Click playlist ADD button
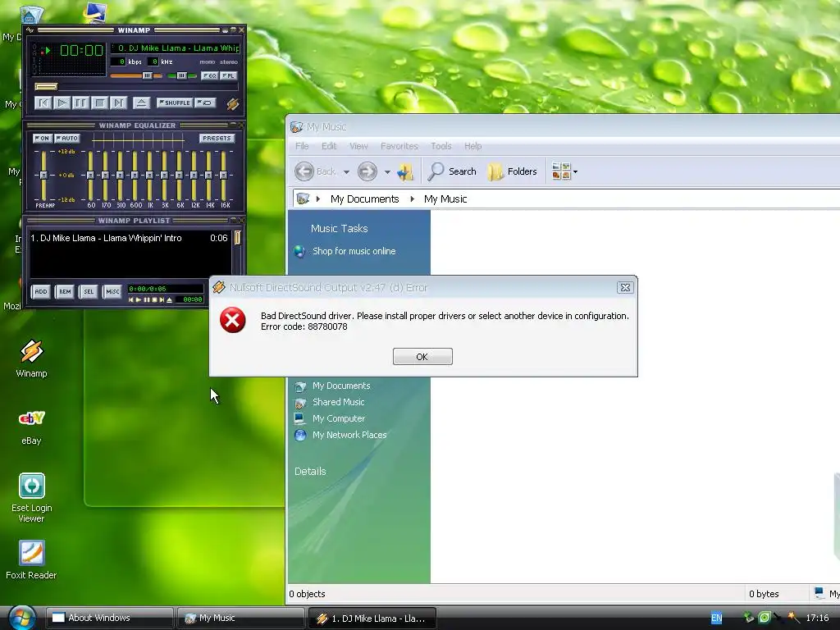Image resolution: width=840 pixels, height=630 pixels. click(41, 291)
